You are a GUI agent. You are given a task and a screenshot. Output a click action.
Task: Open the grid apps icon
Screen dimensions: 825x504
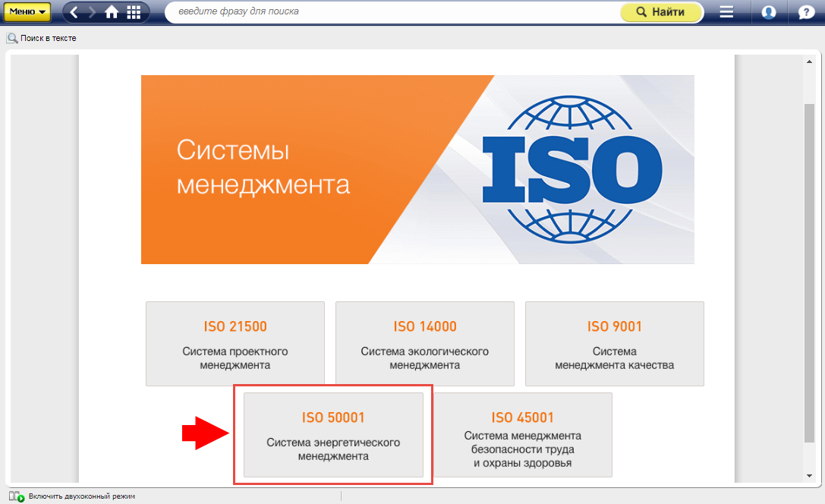pyautogui.click(x=134, y=12)
